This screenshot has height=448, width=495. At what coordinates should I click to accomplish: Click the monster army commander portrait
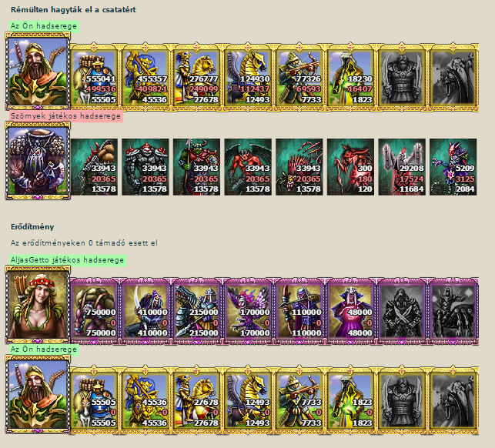pos(38,161)
